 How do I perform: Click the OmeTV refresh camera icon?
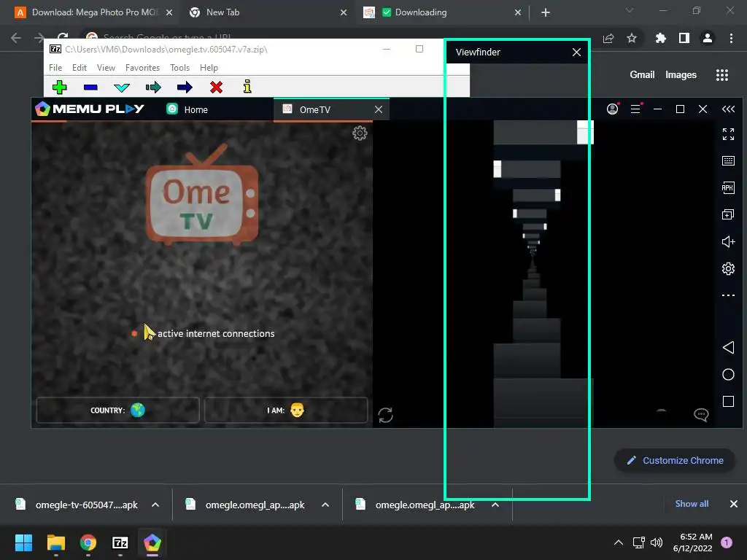click(385, 415)
